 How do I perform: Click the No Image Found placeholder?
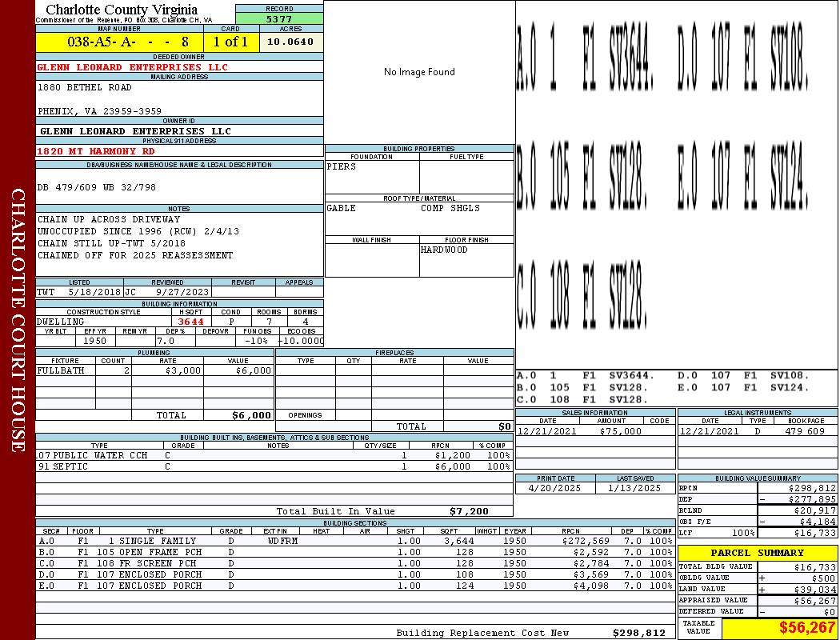click(x=419, y=72)
